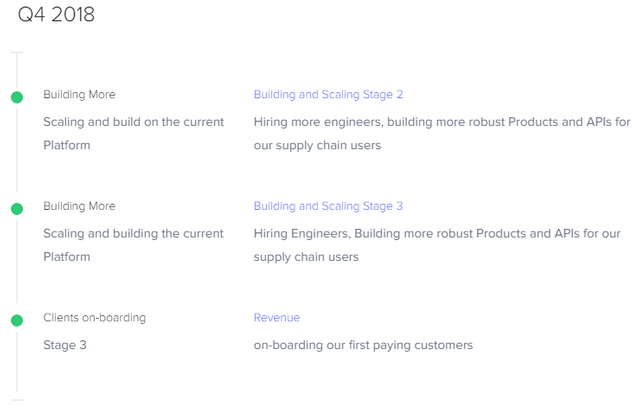Click the first green timeline dot
640x409 pixels.
point(17,97)
